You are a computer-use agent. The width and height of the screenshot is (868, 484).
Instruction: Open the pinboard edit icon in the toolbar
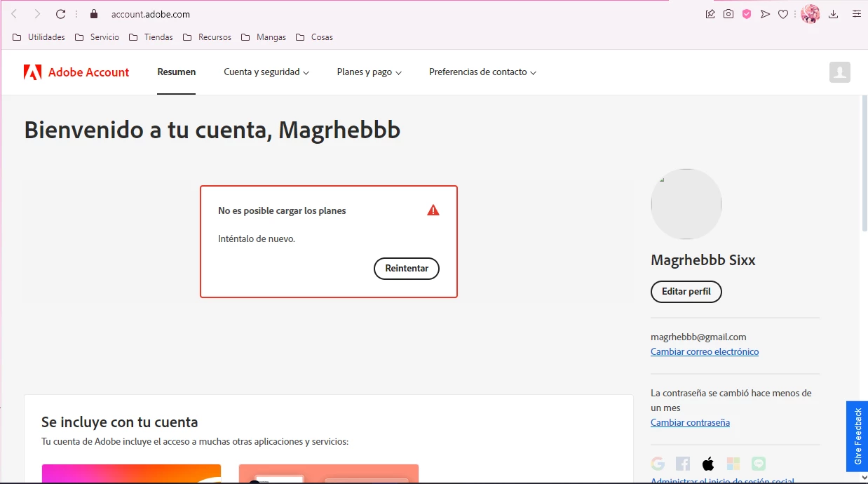click(710, 14)
